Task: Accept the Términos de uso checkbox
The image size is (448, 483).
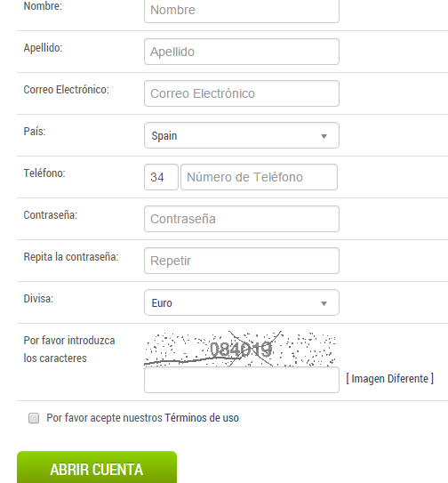Action: pos(34,418)
